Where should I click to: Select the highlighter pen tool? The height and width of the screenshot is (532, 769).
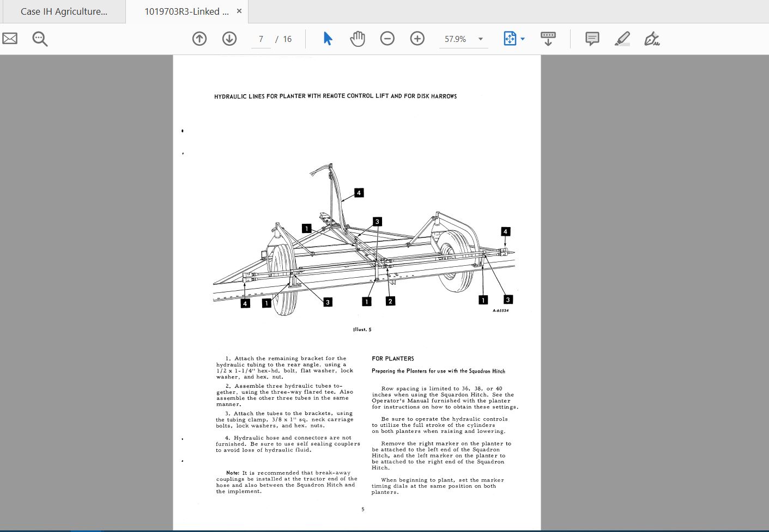pos(622,39)
